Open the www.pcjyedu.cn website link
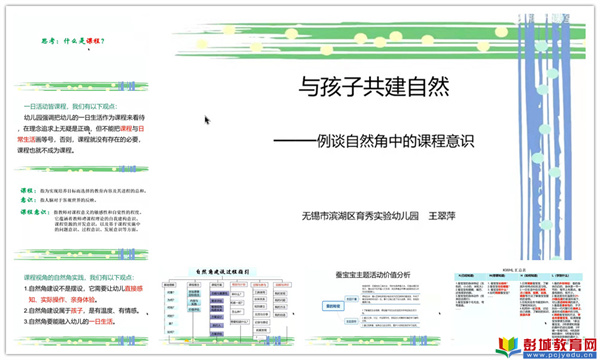This screenshot has width=600, height=360. click(561, 355)
